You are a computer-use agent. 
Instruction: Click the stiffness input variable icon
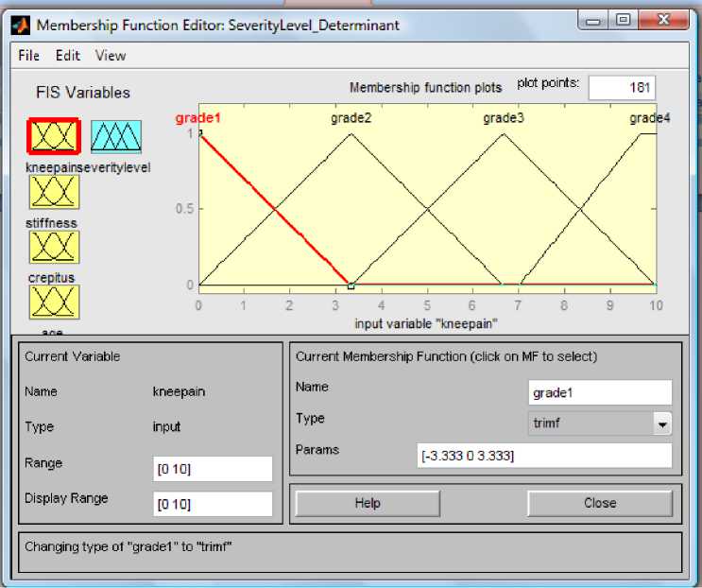click(x=54, y=192)
